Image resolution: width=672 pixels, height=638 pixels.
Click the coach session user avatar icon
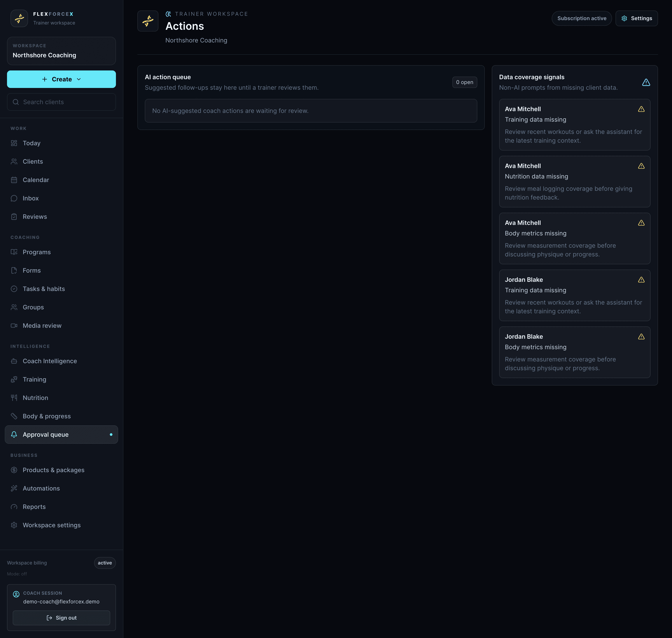(x=16, y=594)
